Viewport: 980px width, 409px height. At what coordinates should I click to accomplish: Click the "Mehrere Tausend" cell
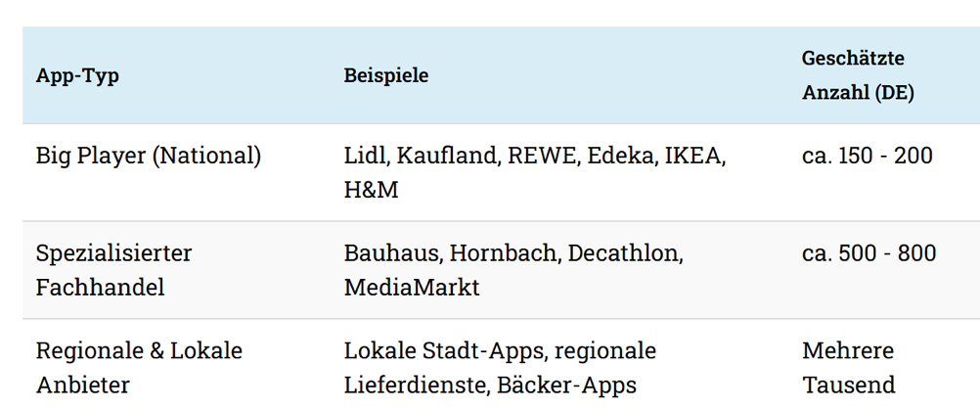click(x=848, y=368)
